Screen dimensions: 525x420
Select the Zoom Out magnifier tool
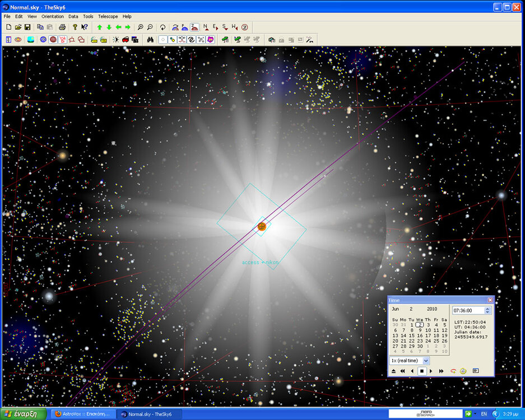(150, 27)
